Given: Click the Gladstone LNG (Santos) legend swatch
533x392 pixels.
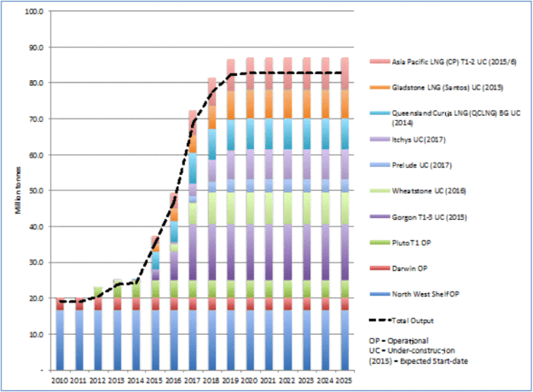Looking at the screenshot, I should point(378,88).
